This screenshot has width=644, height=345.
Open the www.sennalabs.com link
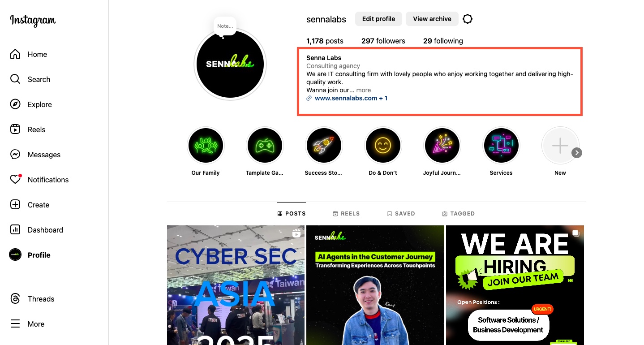[347, 98]
